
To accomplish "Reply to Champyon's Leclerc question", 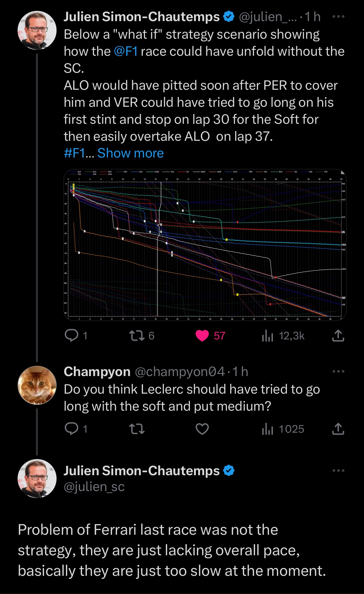I will tap(72, 429).
